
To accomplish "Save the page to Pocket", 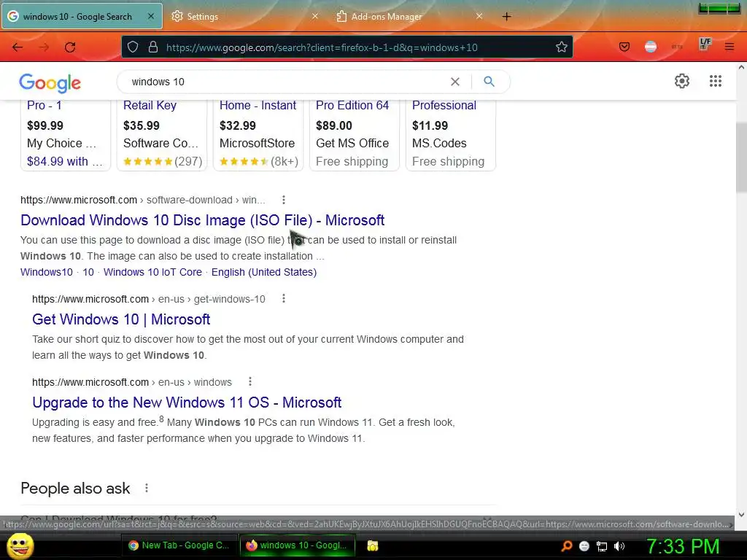I will tap(624, 47).
